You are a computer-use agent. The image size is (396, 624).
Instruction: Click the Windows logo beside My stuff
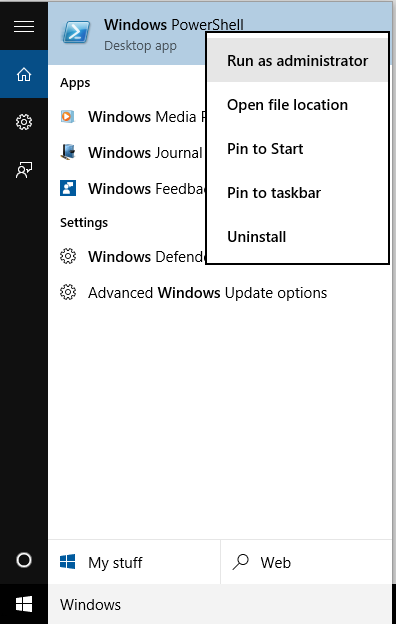(x=68, y=562)
